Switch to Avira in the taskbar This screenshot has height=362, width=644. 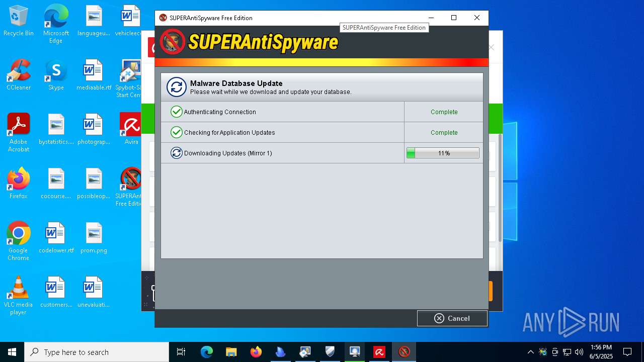pyautogui.click(x=379, y=352)
